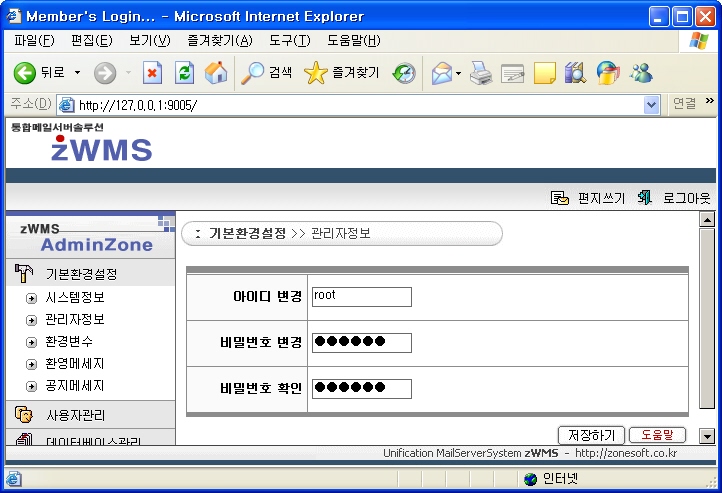Click the Messenger icon in toolbar

click(641, 73)
